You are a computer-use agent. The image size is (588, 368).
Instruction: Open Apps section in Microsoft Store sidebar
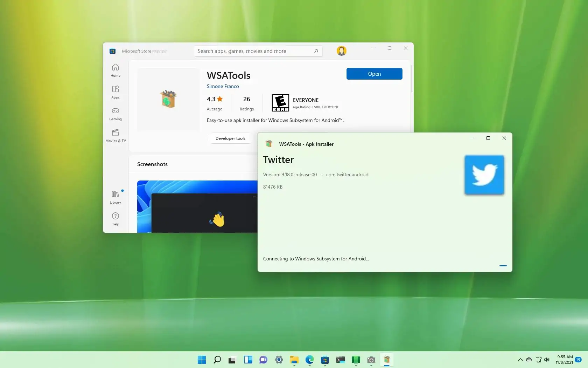(x=115, y=92)
